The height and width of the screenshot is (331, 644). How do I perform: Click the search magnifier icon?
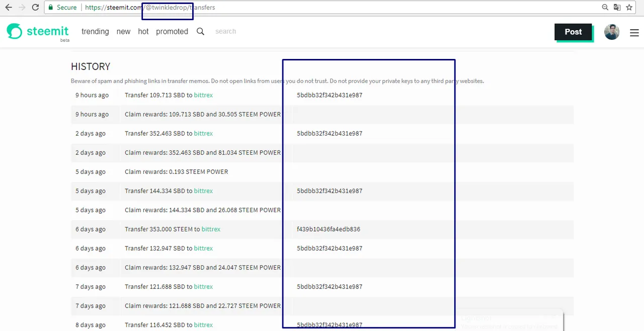pyautogui.click(x=200, y=31)
